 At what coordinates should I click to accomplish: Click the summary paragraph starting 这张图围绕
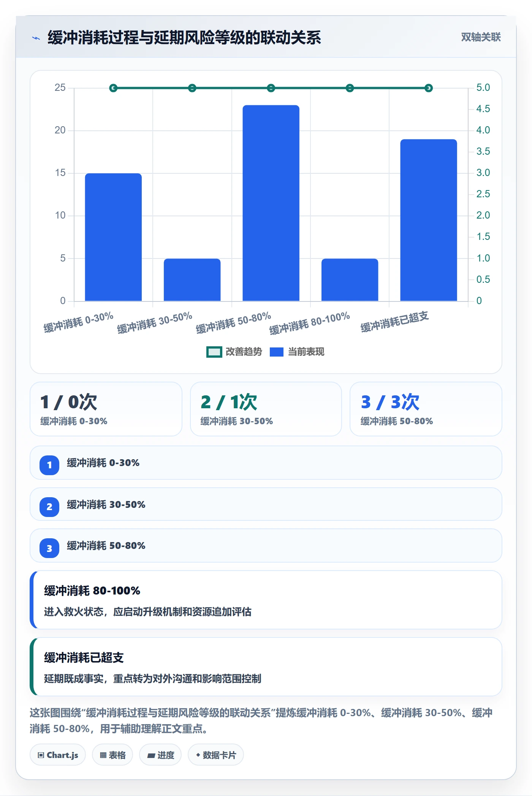pyautogui.click(x=261, y=720)
